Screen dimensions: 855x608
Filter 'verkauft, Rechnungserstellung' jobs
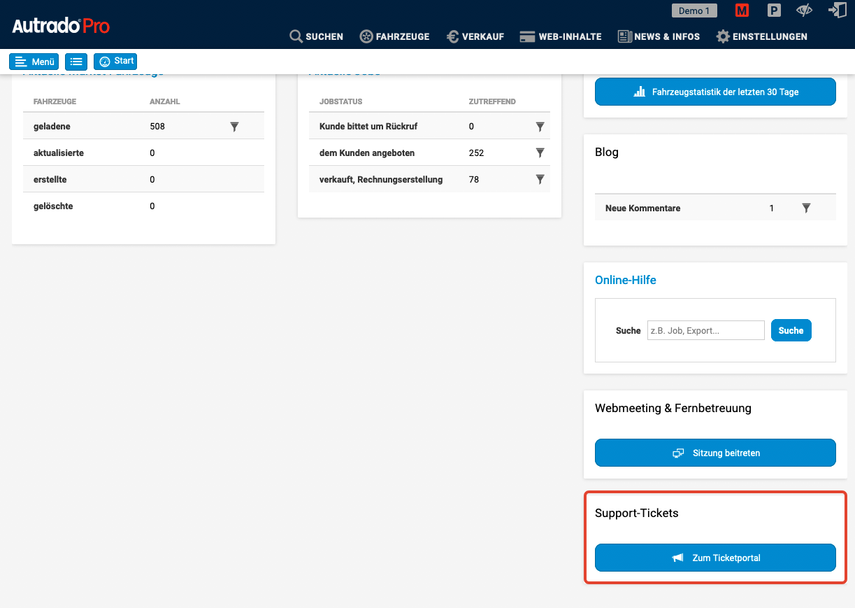[x=539, y=180]
